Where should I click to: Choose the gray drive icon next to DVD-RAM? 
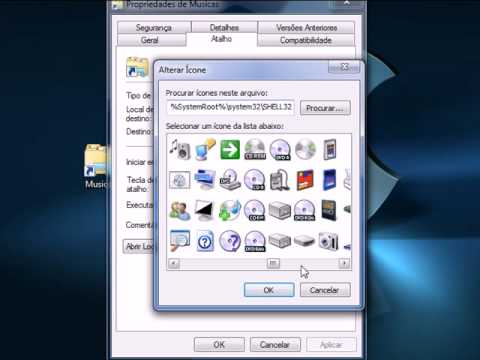tap(280, 241)
